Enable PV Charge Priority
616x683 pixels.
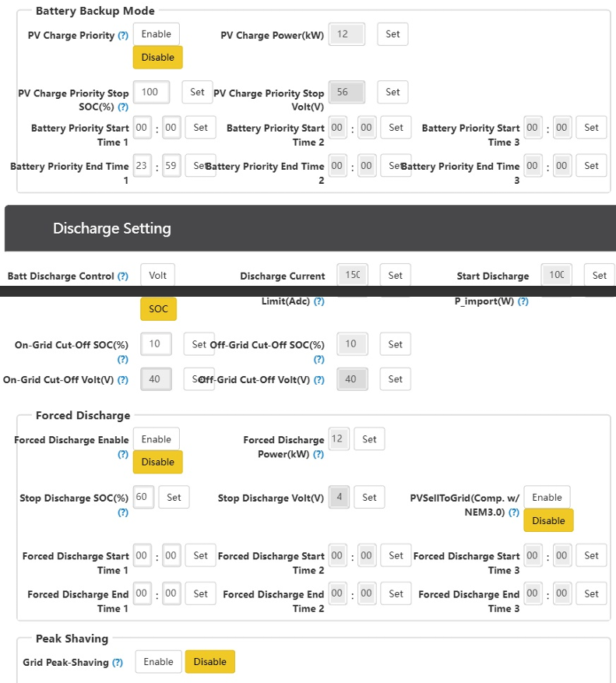(x=157, y=34)
